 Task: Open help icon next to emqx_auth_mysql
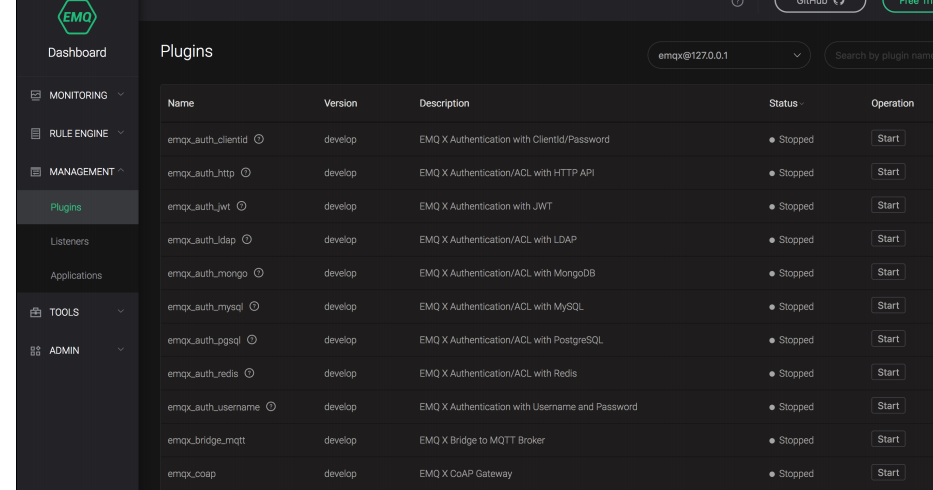click(x=255, y=306)
